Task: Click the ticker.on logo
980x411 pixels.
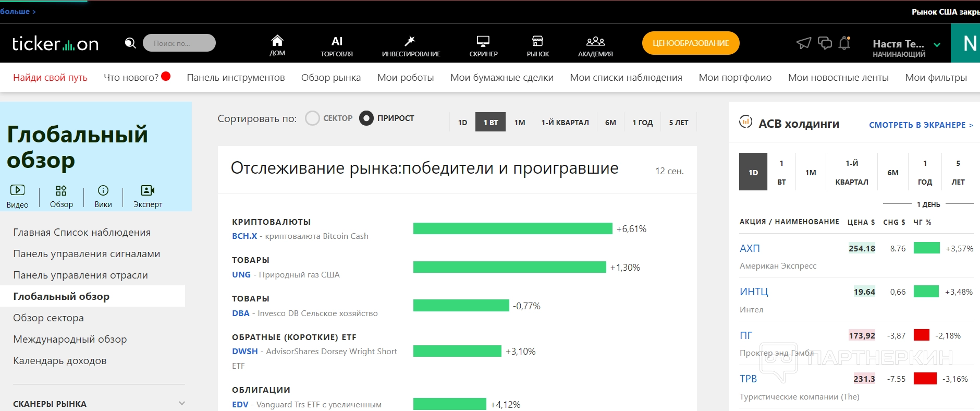Action: (55, 43)
